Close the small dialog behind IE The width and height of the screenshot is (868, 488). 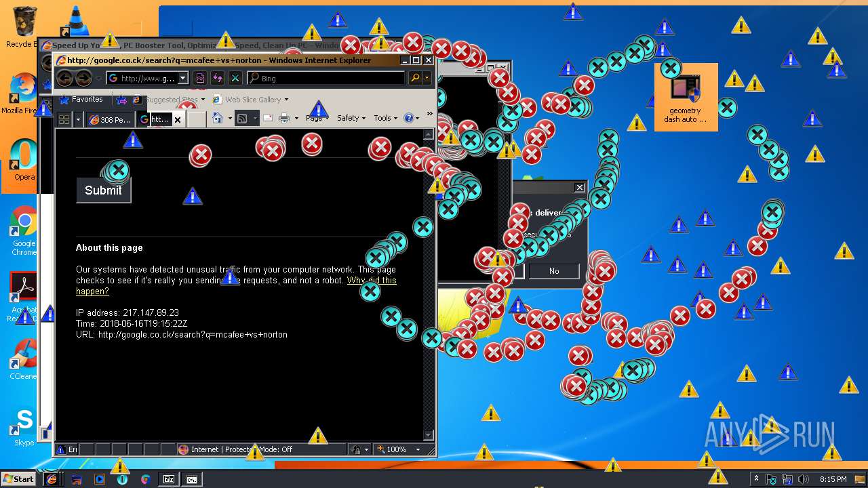coord(579,187)
